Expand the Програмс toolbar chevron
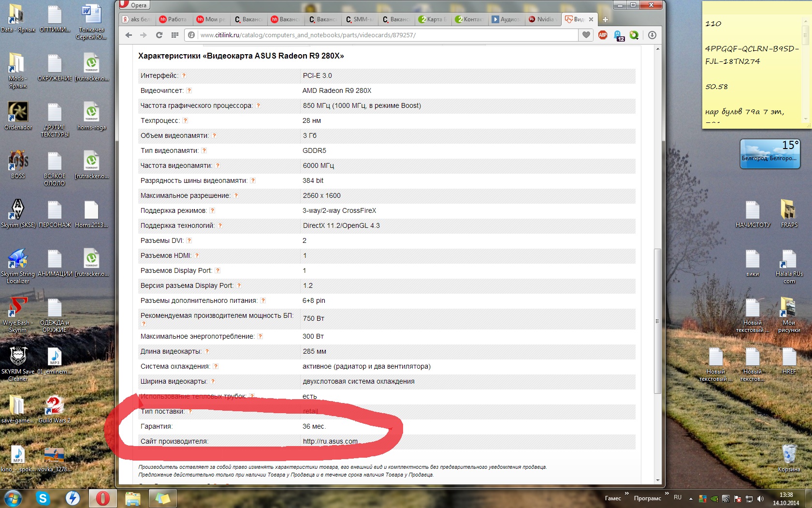 point(667,493)
